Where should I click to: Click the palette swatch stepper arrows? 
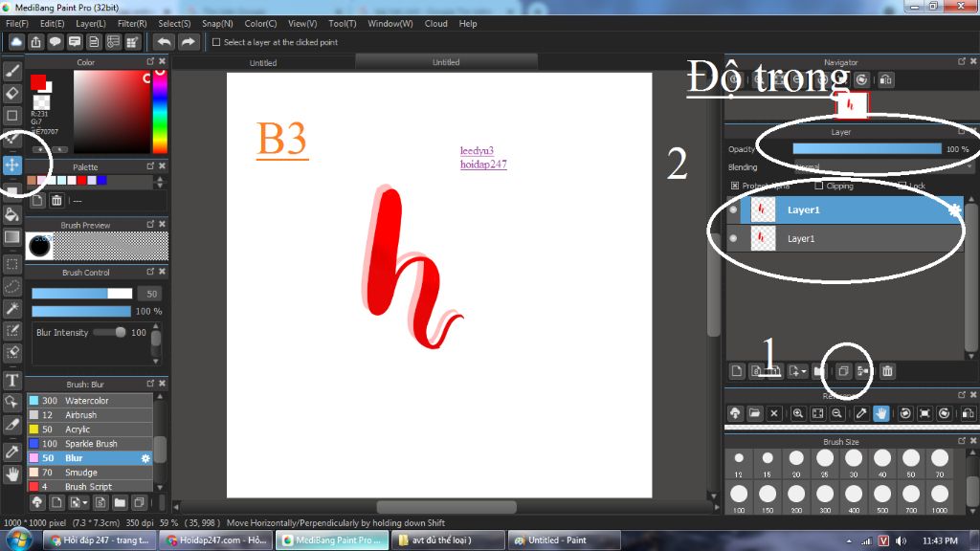pyautogui.click(x=160, y=181)
